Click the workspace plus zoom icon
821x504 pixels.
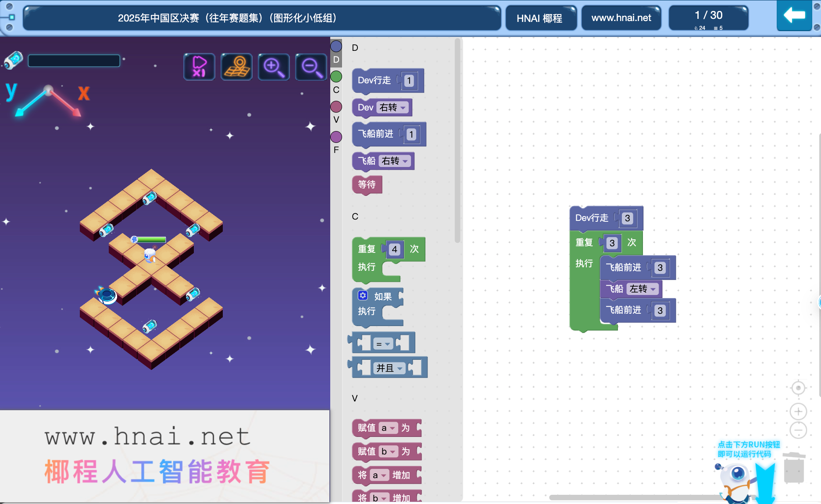point(798,412)
